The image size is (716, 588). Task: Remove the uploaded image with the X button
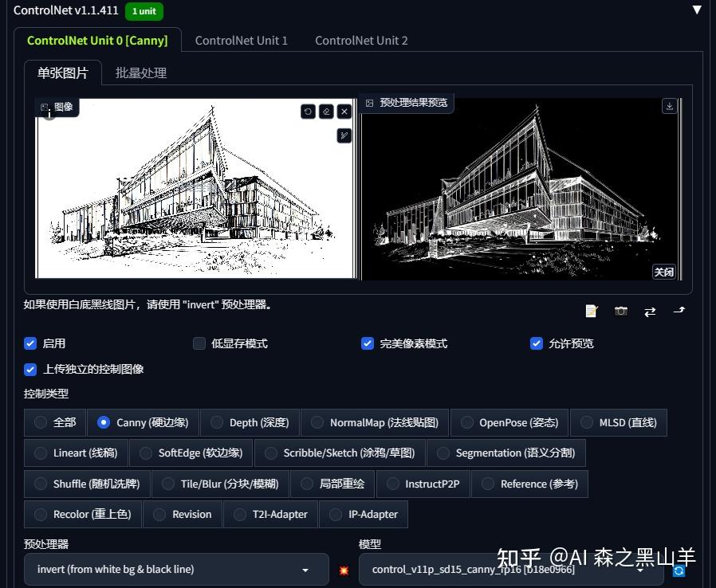[x=344, y=112]
